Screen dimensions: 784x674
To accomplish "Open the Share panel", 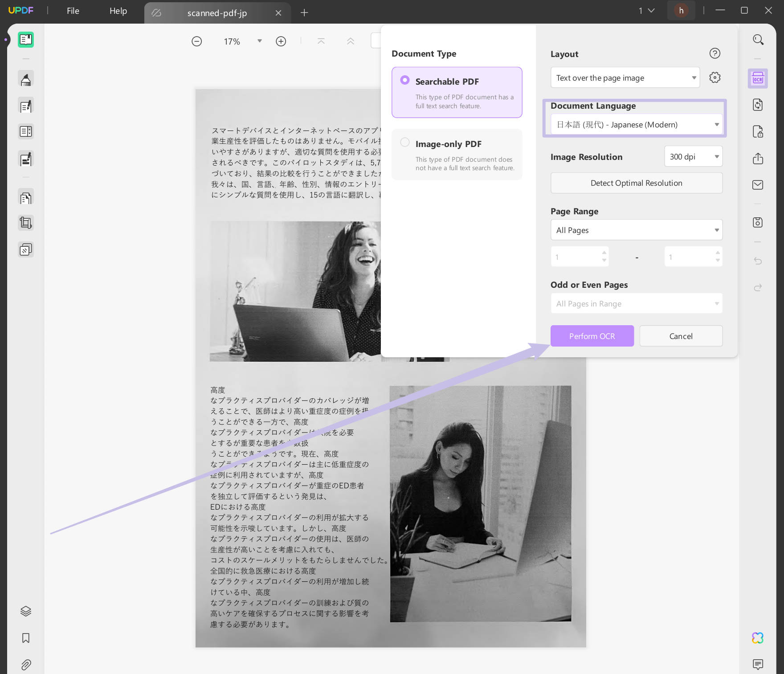I will 757,159.
